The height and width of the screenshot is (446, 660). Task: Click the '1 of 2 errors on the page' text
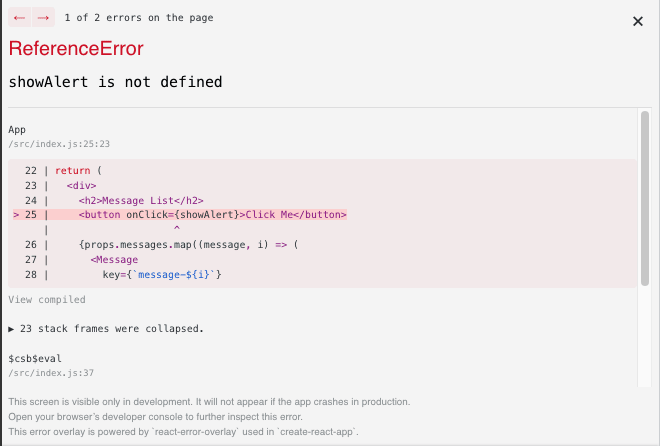139,18
